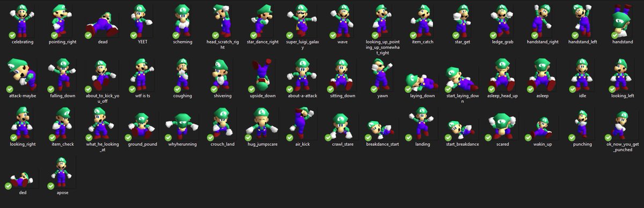644x208 pixels.
Task: Select the YEET file thumbnail
Action: click(x=142, y=21)
